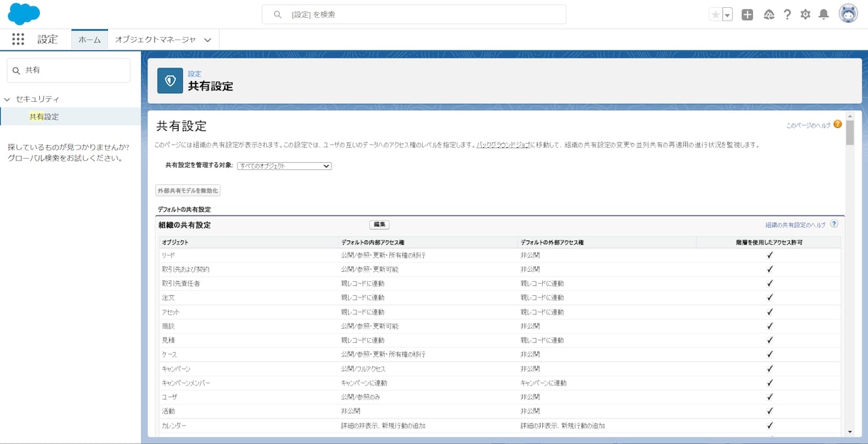Click the 注文 row label
Screen dimensions: 868x444
click(x=168, y=297)
